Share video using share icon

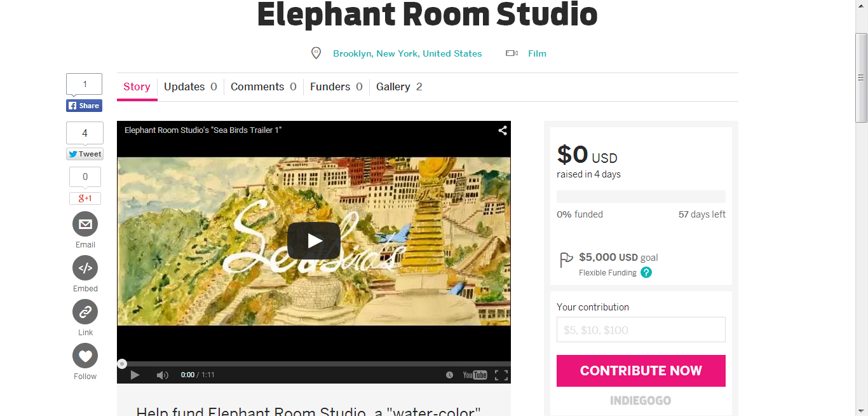point(502,130)
